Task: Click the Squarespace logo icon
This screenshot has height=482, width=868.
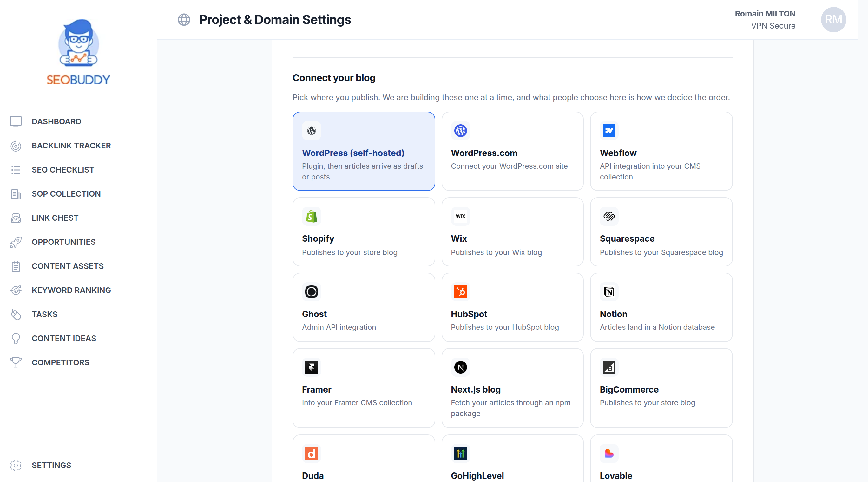Action: click(x=609, y=216)
